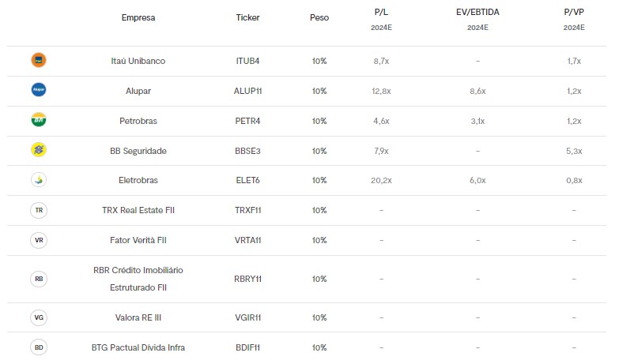Open the Itaú Unibanco company name
Image resolution: width=634 pixels, height=364 pixels.
pos(138,61)
